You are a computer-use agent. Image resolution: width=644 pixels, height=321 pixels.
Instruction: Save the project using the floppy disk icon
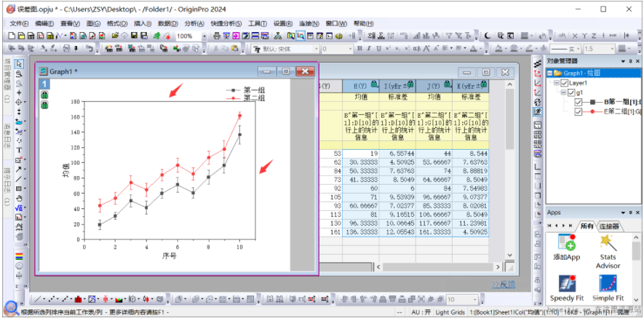tap(135, 36)
